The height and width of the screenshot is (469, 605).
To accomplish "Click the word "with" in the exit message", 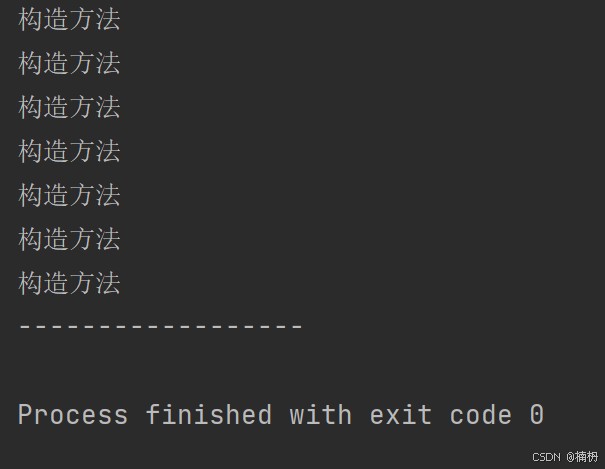I will tap(320, 415).
